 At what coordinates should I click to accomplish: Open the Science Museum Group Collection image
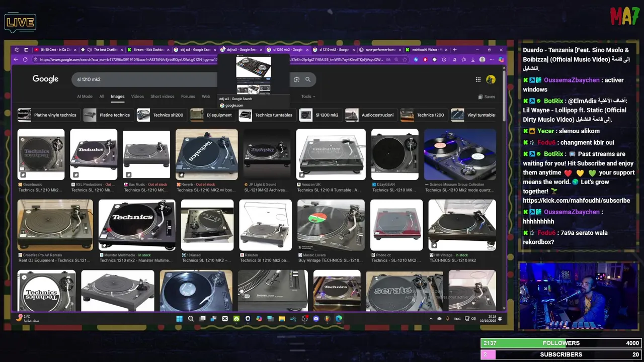point(460,154)
